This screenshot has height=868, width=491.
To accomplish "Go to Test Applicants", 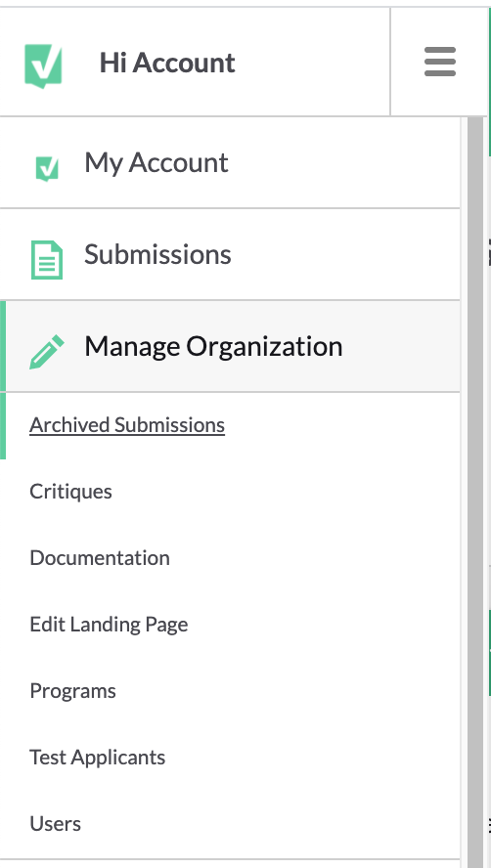I will (x=98, y=758).
